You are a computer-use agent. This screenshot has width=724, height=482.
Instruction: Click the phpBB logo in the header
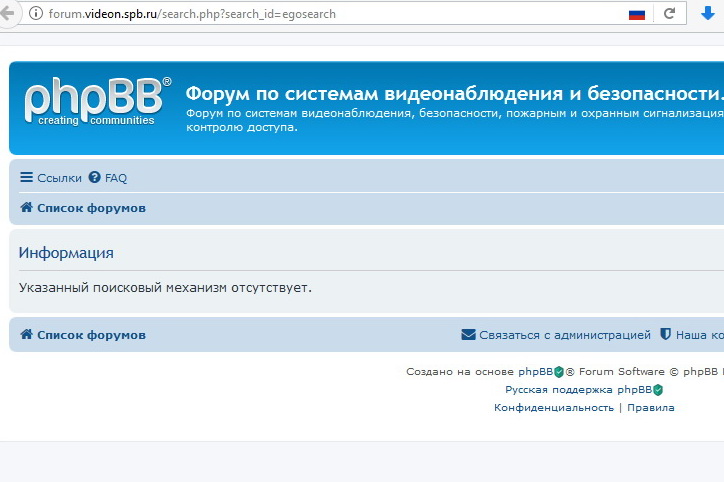click(x=97, y=100)
